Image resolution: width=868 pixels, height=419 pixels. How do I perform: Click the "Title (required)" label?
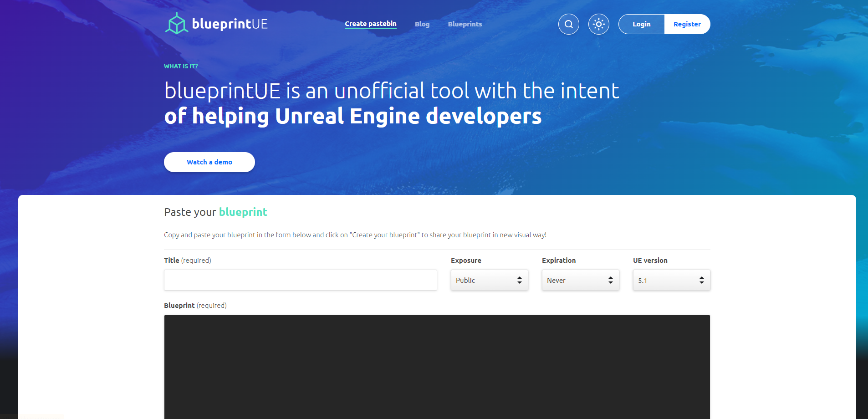click(188, 260)
